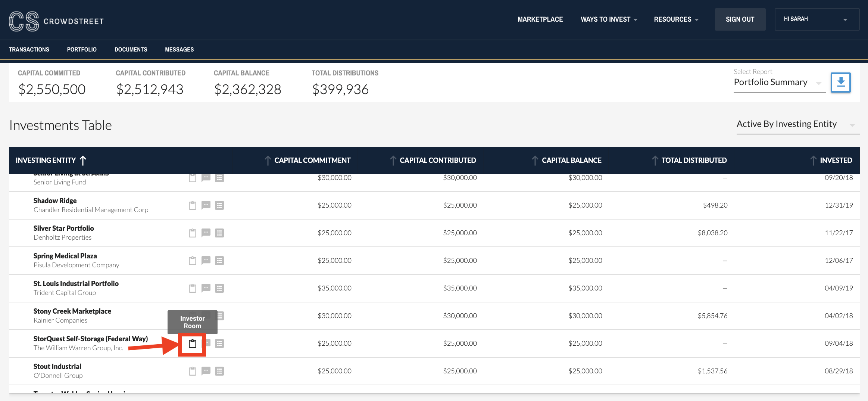This screenshot has width=868, height=401.
Task: Open messages for Silver Star Portfolio
Action: coord(206,233)
